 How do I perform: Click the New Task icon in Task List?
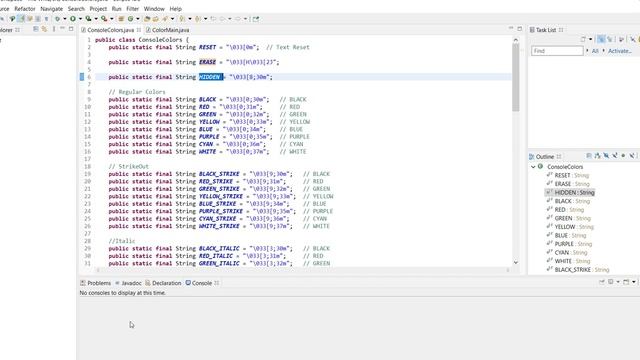tap(583, 39)
